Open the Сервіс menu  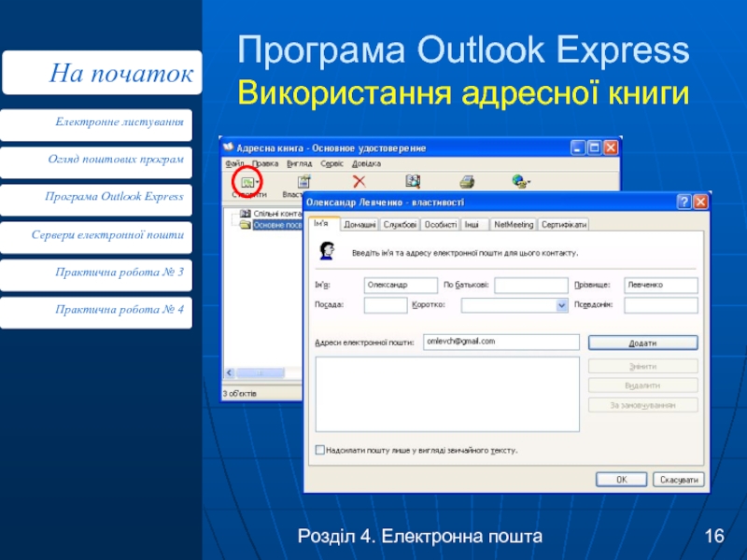[331, 163]
